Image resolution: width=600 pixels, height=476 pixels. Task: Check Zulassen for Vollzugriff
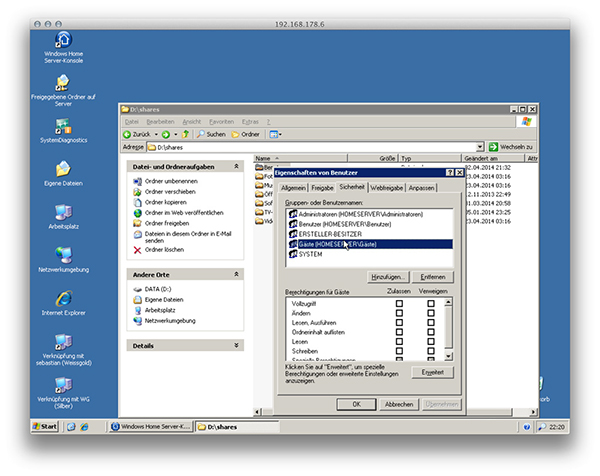[x=399, y=303]
